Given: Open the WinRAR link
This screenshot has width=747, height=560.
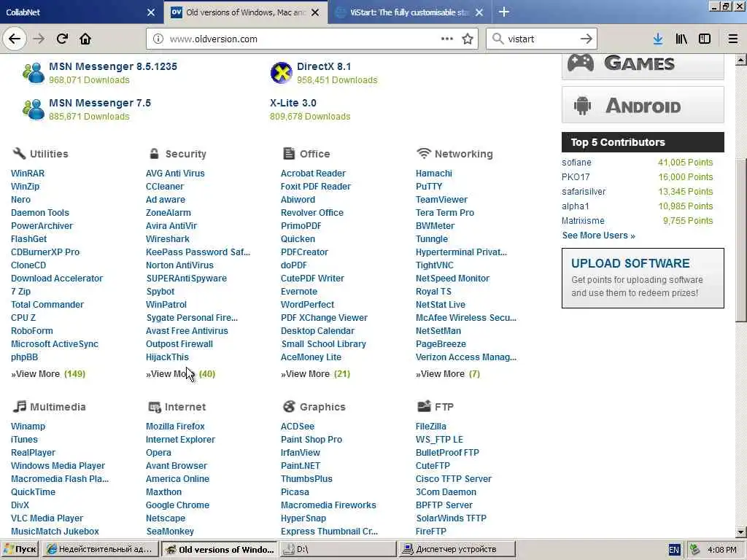Looking at the screenshot, I should [28, 174].
